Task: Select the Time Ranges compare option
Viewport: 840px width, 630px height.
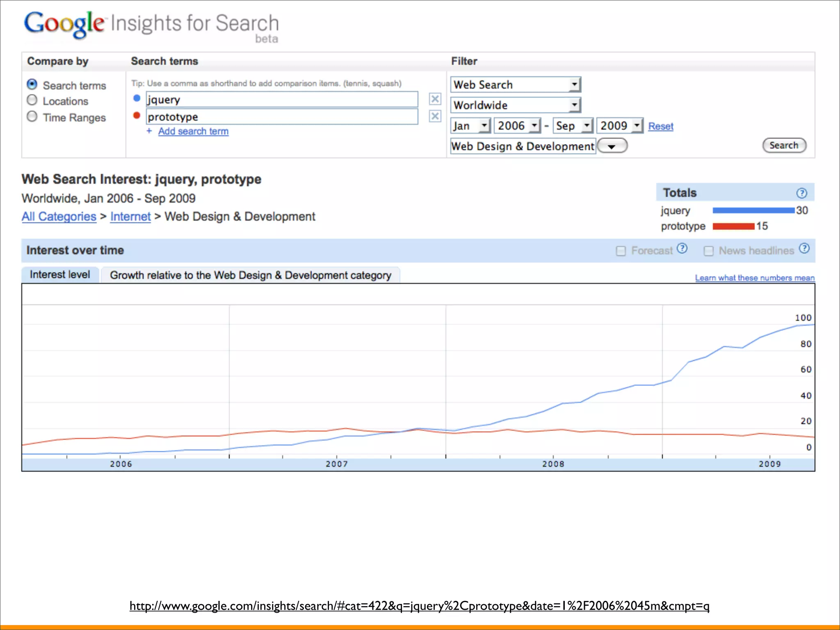Action: pyautogui.click(x=32, y=116)
